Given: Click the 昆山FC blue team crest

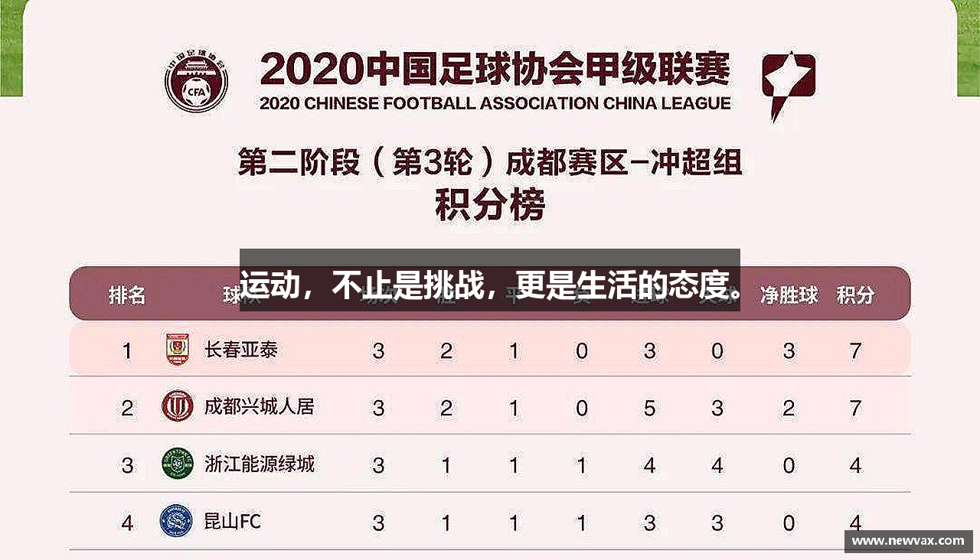Looking at the screenshot, I should (x=176, y=521).
